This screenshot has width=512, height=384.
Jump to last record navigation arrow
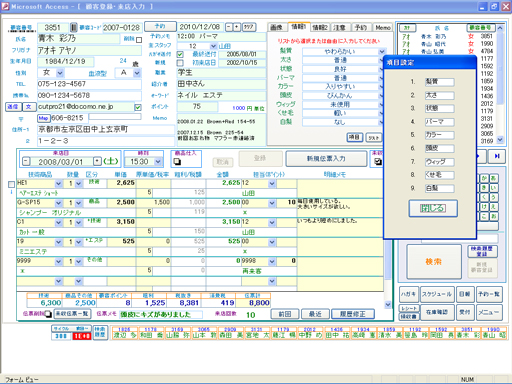tap(497, 156)
